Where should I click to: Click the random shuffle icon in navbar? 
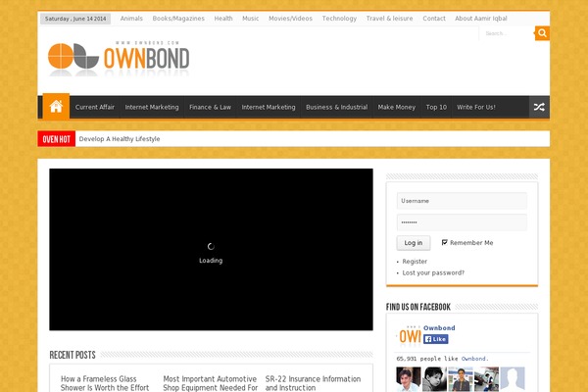[x=539, y=107]
